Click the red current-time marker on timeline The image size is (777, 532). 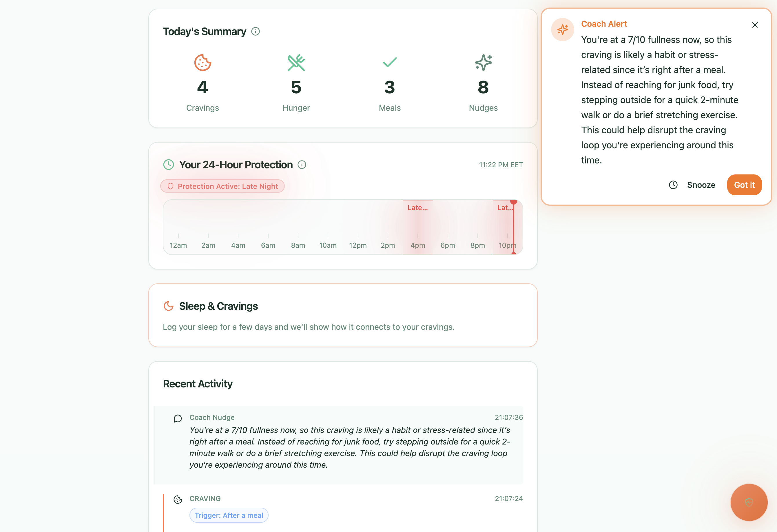tap(514, 227)
